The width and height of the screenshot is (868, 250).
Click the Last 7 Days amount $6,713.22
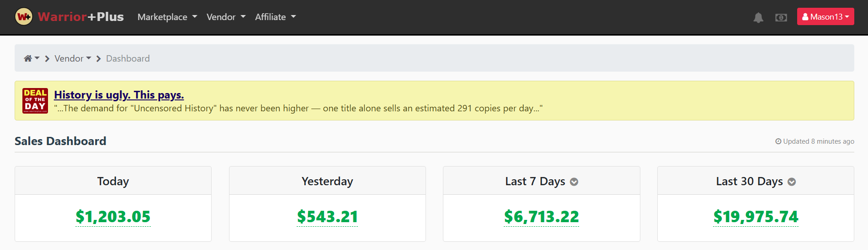[x=541, y=217]
